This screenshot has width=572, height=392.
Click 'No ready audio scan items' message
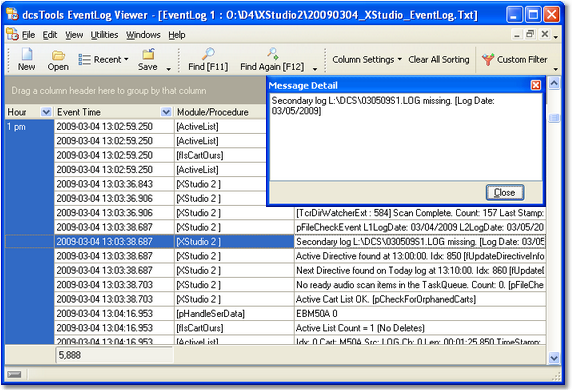click(420, 285)
